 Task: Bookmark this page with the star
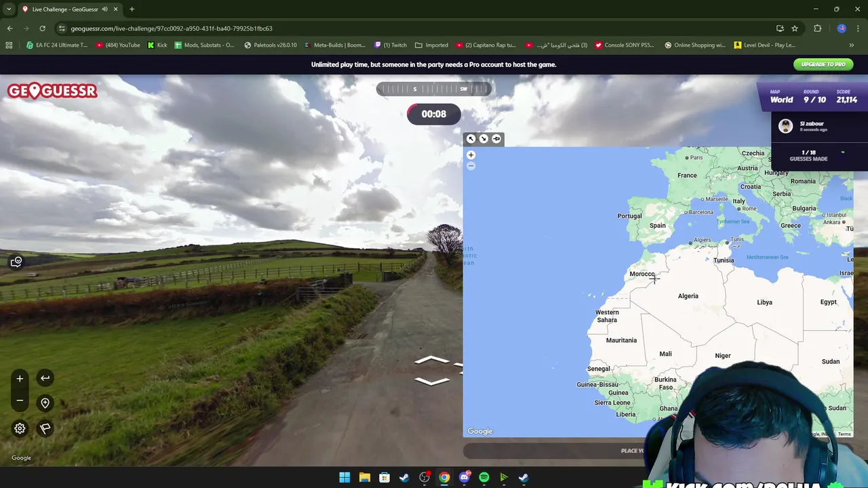(795, 28)
